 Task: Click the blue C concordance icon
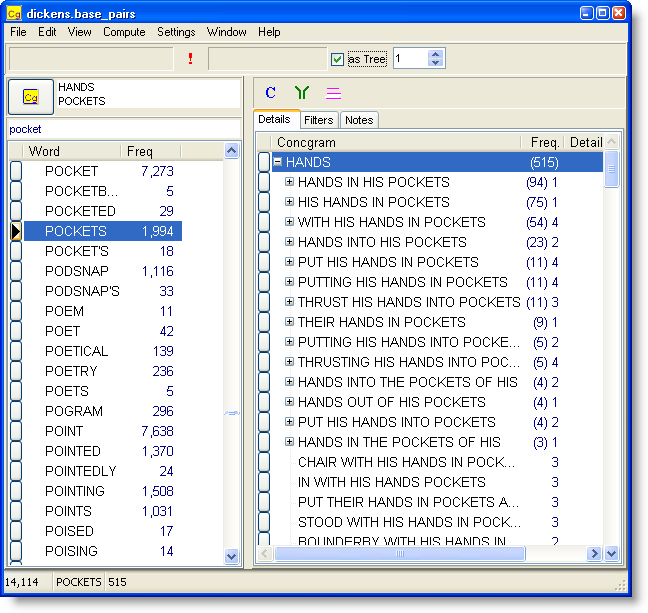click(x=271, y=93)
